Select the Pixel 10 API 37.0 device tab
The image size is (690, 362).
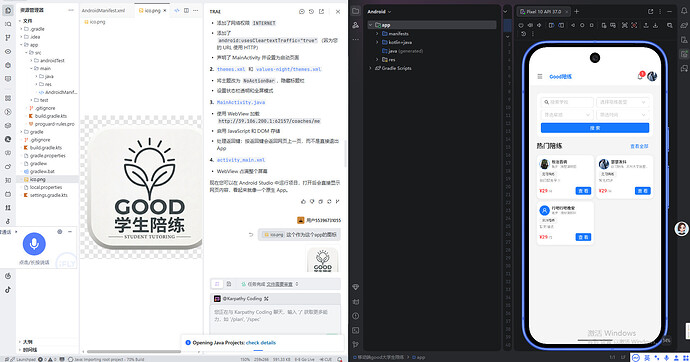tap(544, 11)
